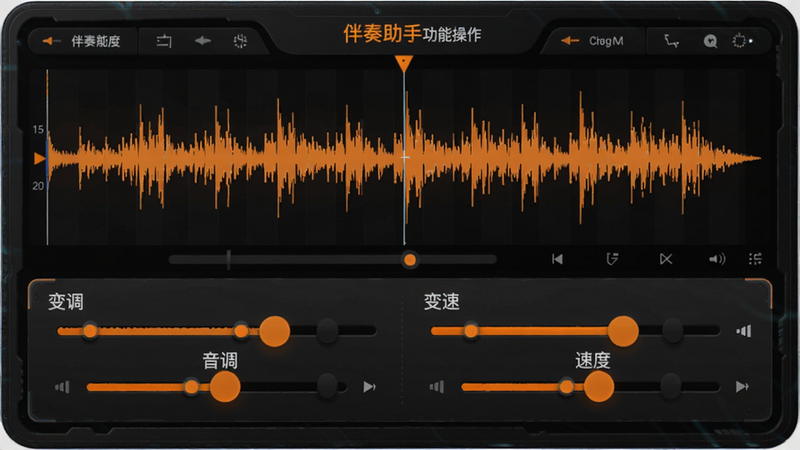800x450 pixels.
Task: Click the skip-forward icon right of 速度 slider
Action: tap(742, 387)
